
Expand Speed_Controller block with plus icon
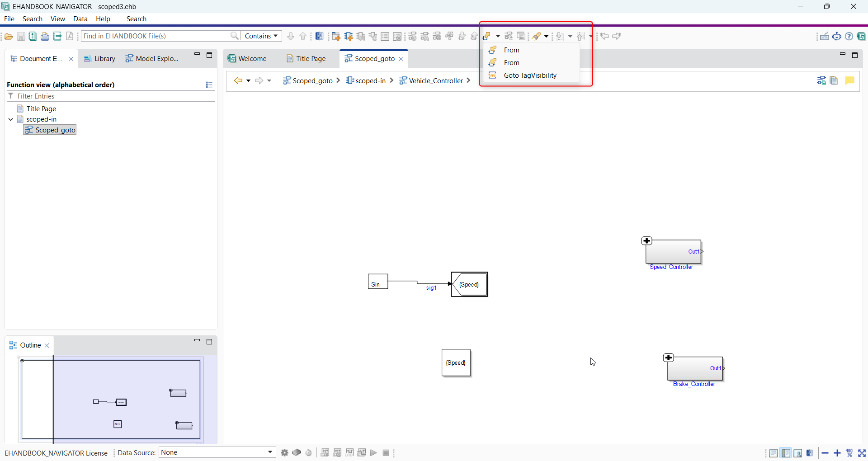(x=646, y=241)
